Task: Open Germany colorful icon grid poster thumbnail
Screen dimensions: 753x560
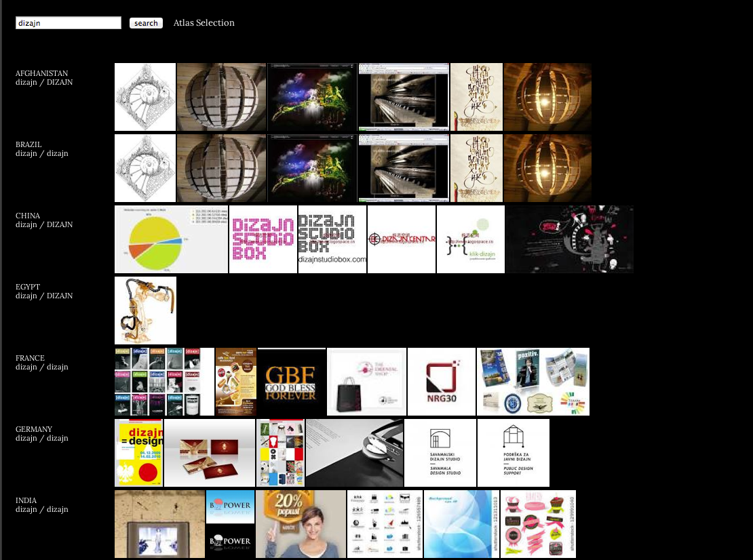Action: click(x=280, y=453)
